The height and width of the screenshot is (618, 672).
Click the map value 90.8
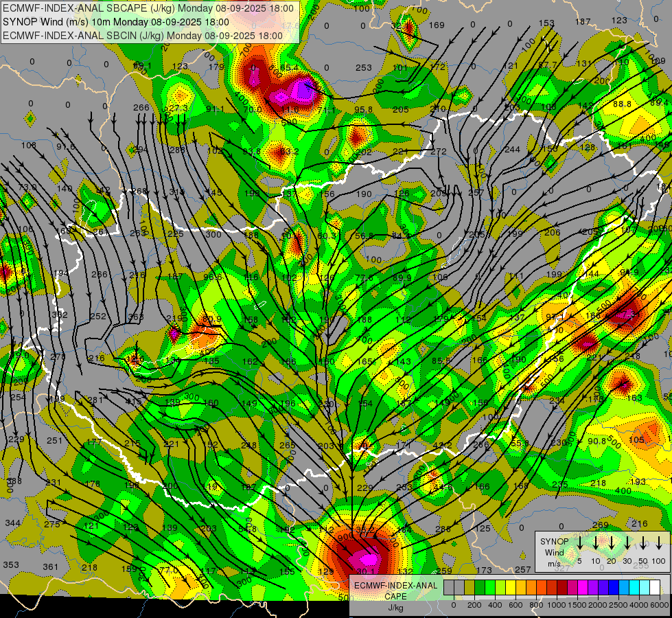tap(596, 441)
